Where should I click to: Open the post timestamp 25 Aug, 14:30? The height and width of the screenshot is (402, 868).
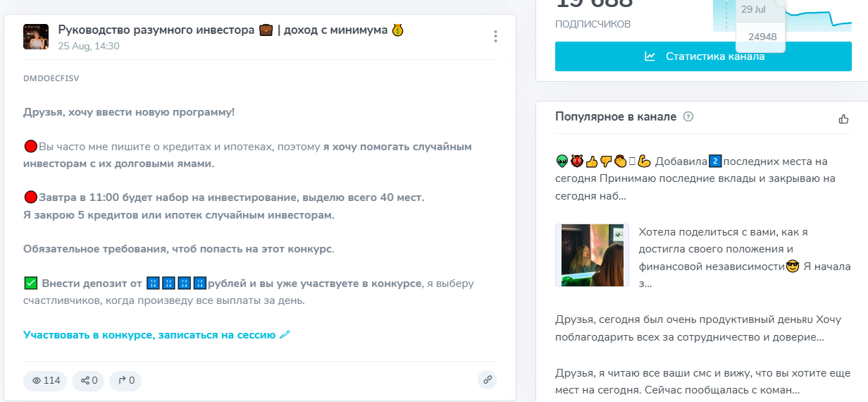pyautogui.click(x=89, y=47)
